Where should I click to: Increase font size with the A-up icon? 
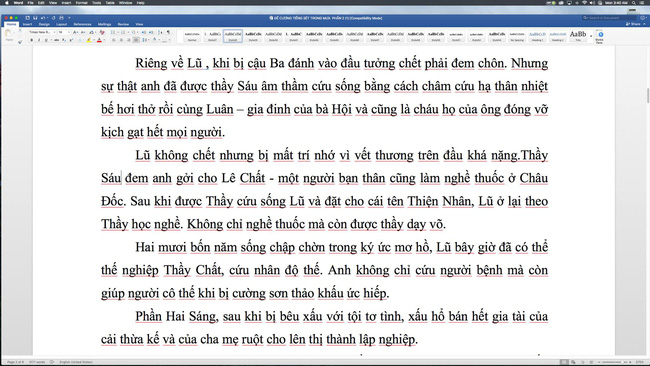click(75, 32)
